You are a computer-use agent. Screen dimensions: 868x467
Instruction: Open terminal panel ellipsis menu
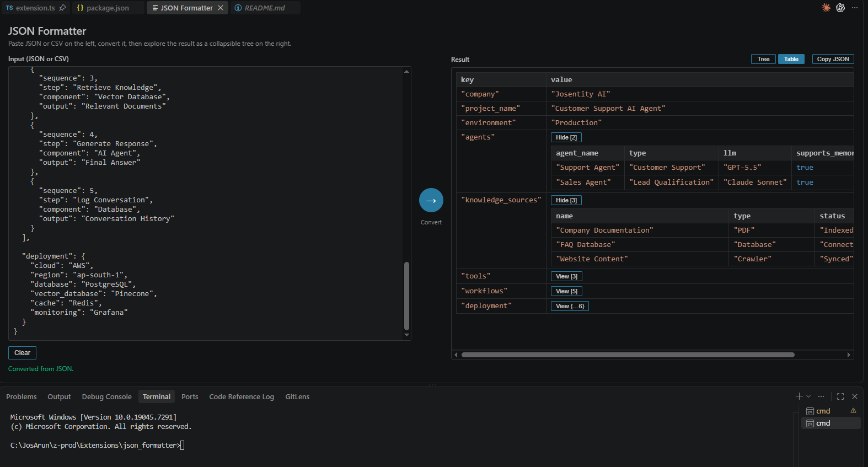821,396
